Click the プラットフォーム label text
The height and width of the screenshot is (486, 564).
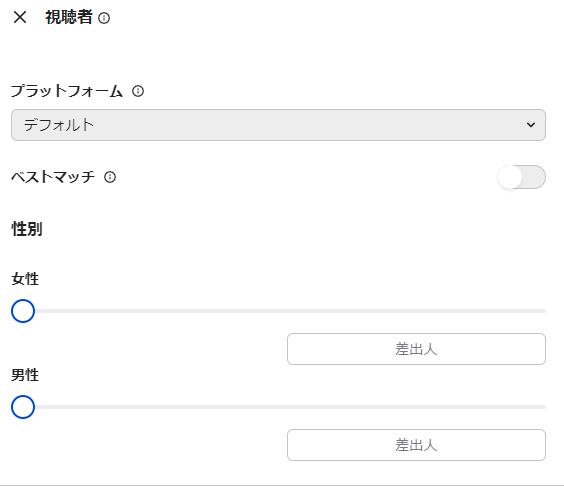67,91
